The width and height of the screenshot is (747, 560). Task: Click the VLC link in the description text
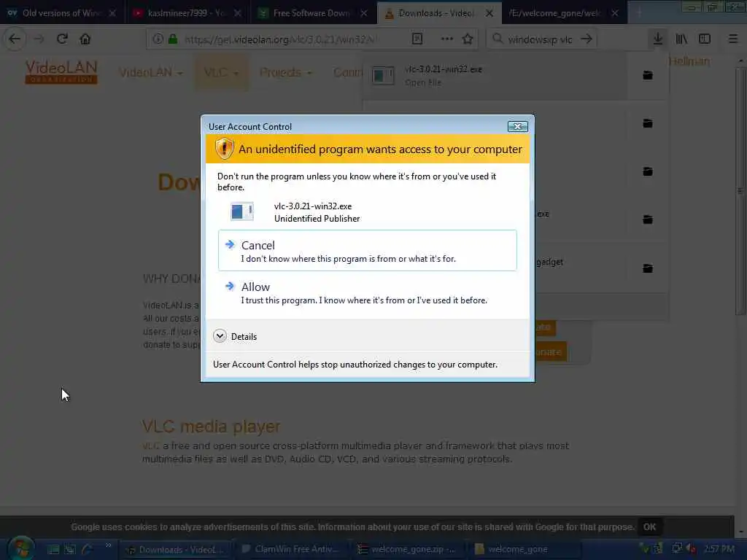tap(150, 446)
